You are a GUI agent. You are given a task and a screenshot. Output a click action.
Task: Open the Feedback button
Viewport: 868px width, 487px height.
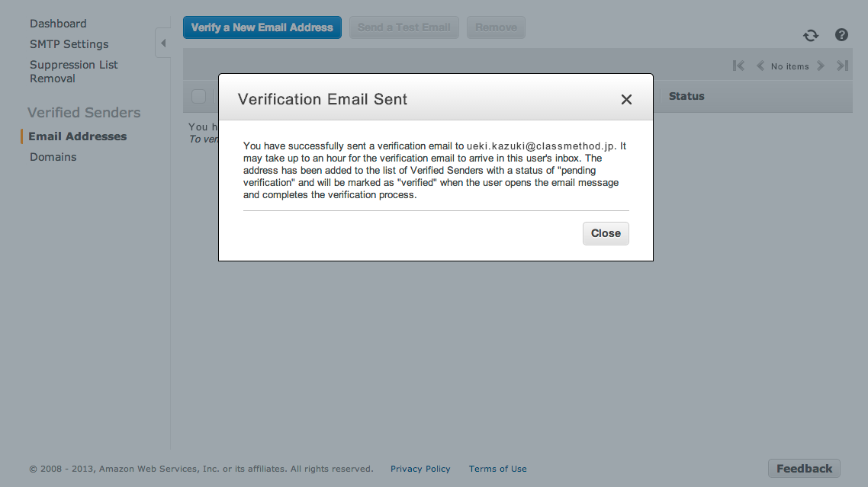coord(804,469)
